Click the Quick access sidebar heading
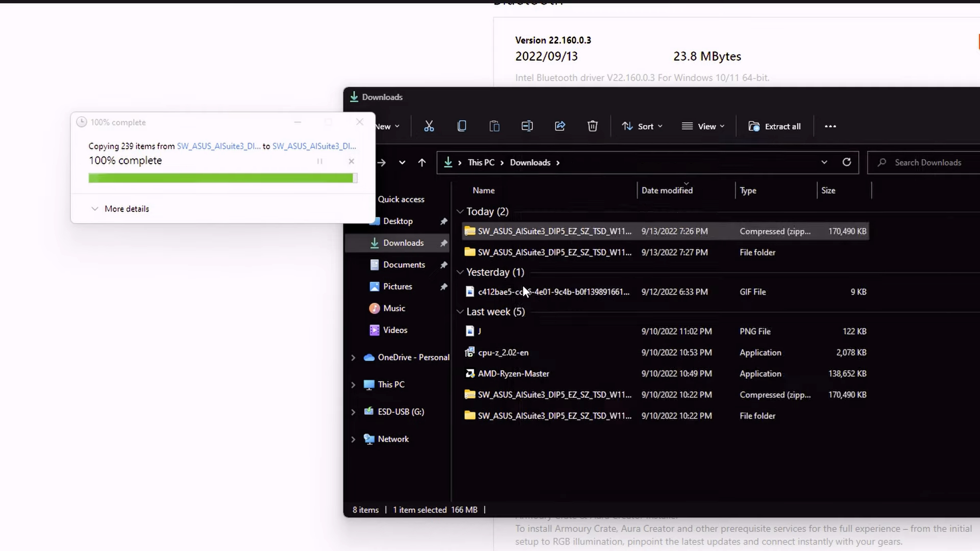The height and width of the screenshot is (551, 980). (401, 199)
